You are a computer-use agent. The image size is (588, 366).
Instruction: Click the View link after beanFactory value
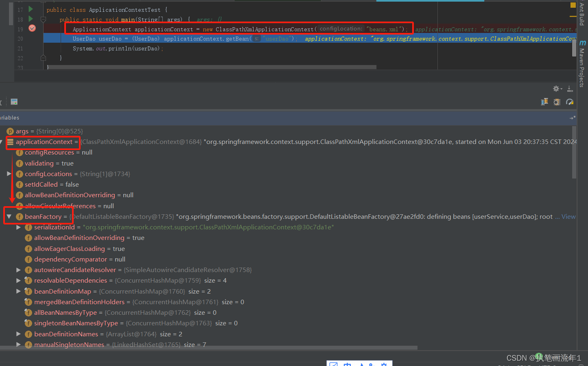pos(568,216)
